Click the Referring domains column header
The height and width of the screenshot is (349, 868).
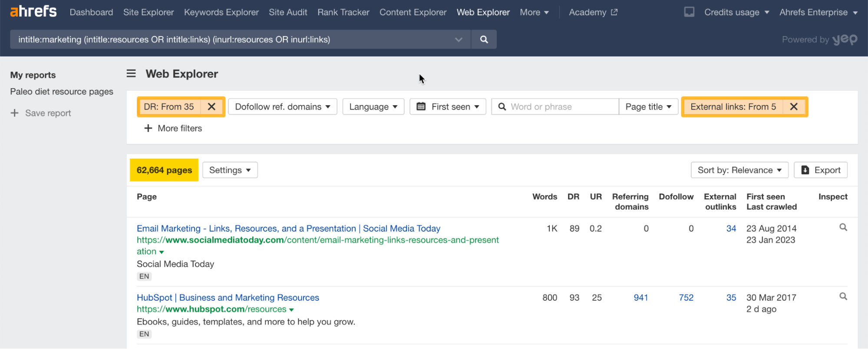(x=630, y=202)
